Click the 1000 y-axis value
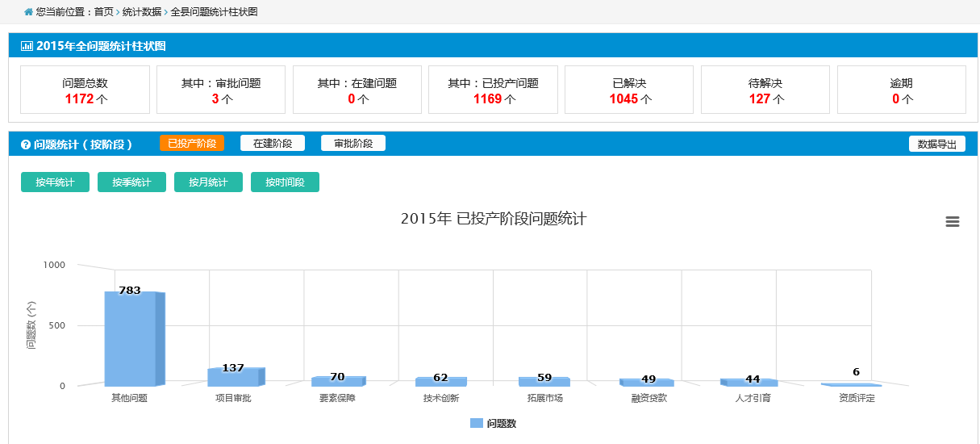 click(x=55, y=265)
